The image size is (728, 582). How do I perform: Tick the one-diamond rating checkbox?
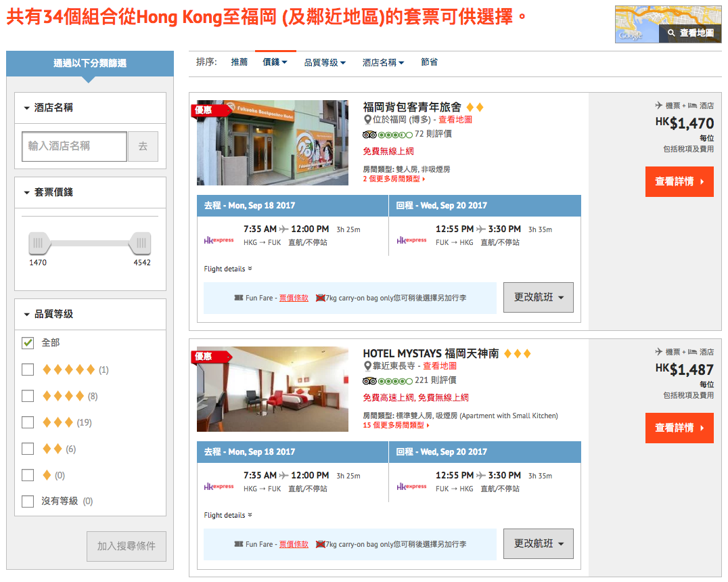[28, 475]
